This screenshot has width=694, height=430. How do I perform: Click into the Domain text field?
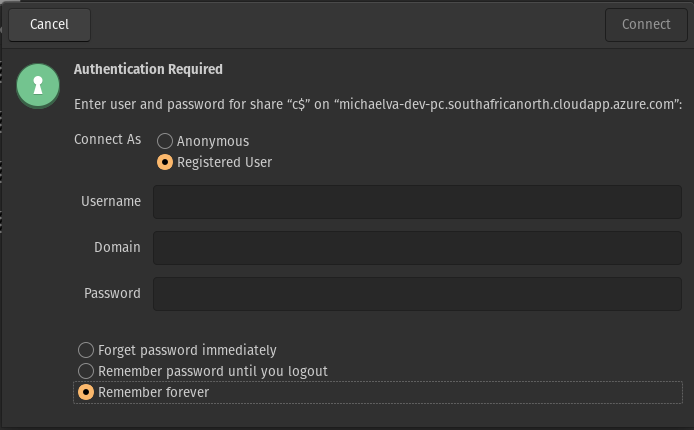417,247
